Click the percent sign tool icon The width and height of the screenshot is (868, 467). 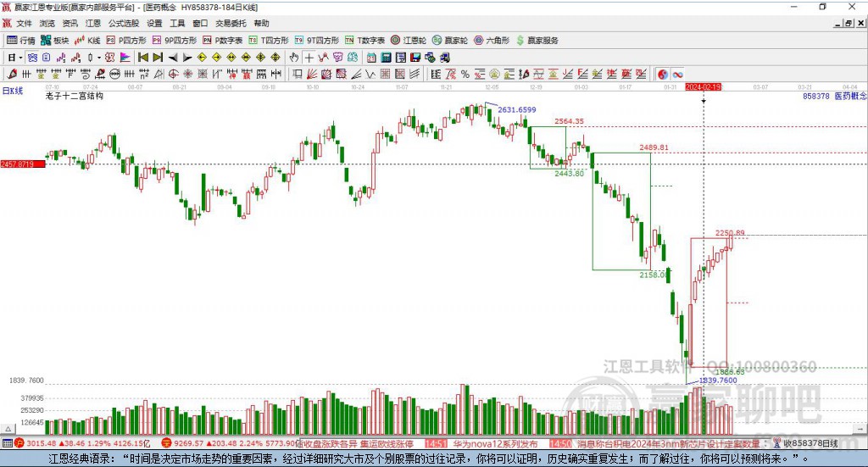(x=465, y=74)
